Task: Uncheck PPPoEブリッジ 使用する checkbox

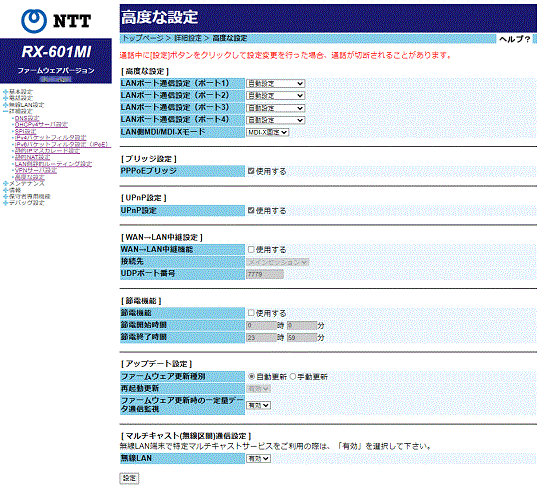Action: point(251,171)
